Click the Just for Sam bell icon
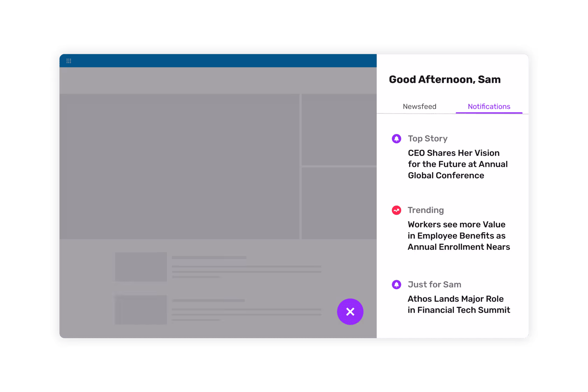Viewport: 588px width, 392px height. (x=396, y=284)
